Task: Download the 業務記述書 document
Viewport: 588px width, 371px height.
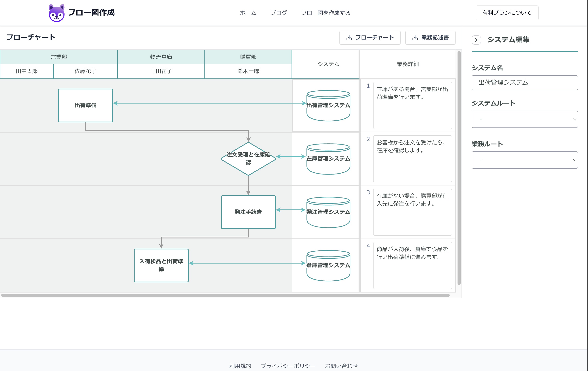Action: pos(430,38)
